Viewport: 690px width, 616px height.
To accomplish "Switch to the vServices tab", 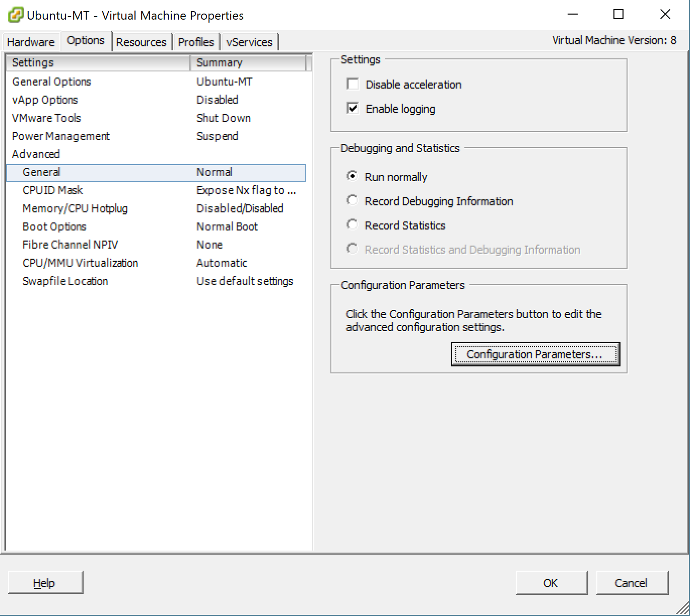I will pos(249,42).
